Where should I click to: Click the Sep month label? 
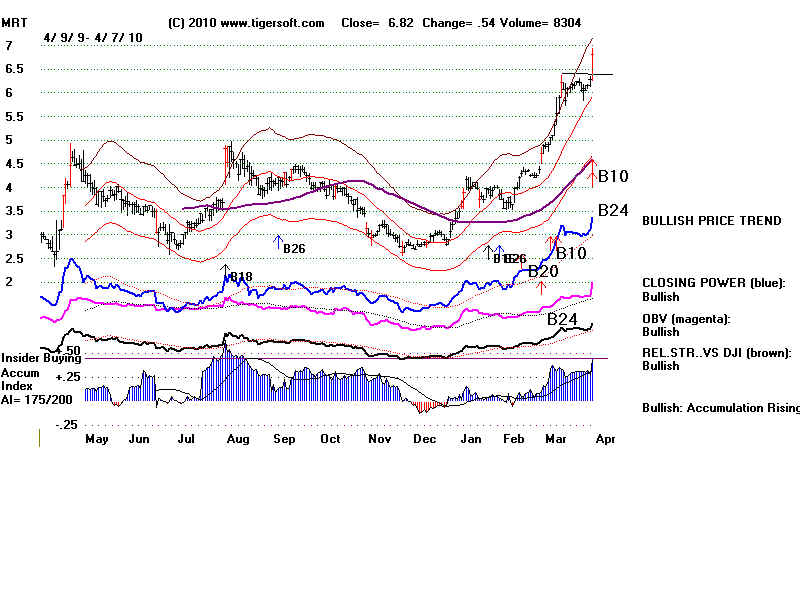[284, 439]
